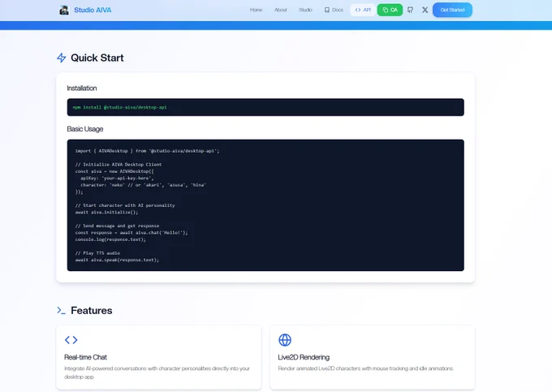Click the aiva.speak(response.text) line

(x=117, y=260)
